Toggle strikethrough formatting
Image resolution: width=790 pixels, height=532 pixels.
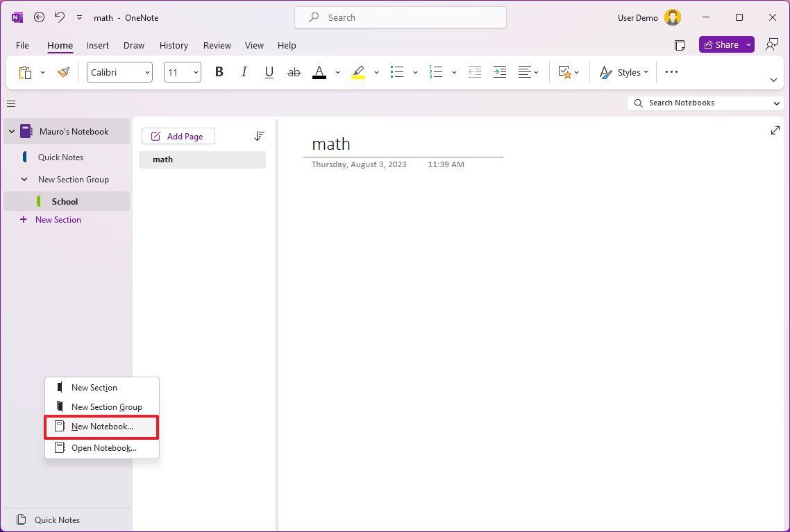(x=294, y=71)
